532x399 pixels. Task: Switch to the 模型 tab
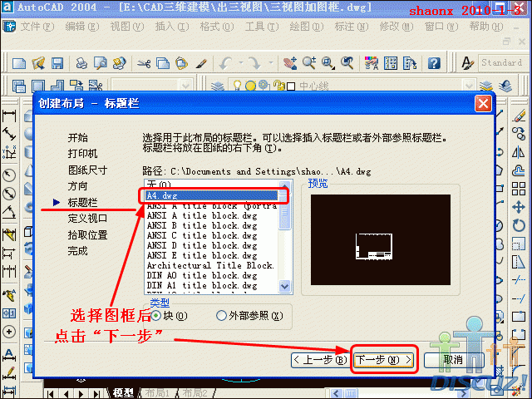pos(123,393)
